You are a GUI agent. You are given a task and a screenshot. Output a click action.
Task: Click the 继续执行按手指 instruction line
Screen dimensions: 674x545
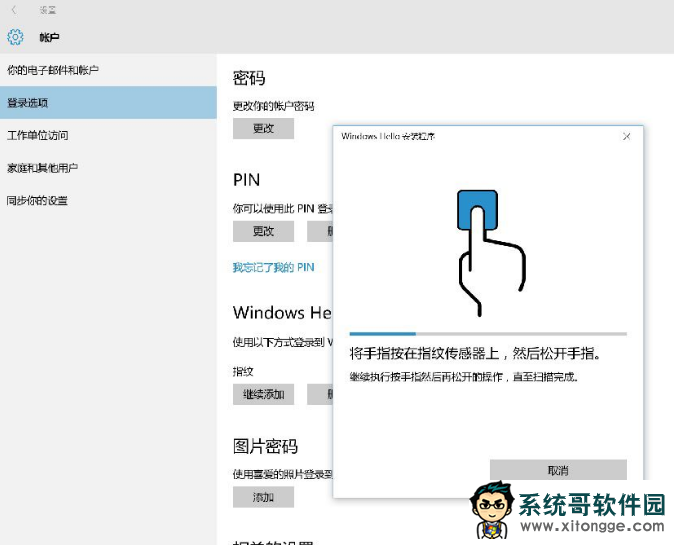[463, 377]
